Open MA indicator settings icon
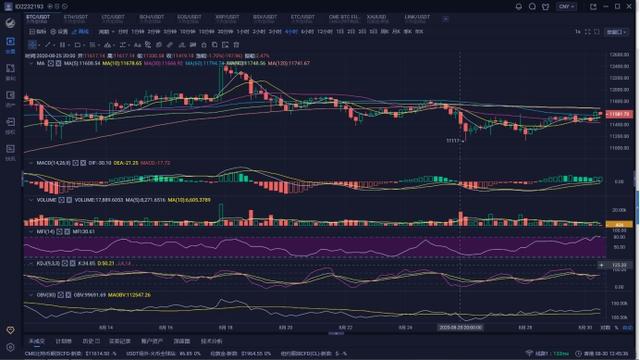 (x=51, y=63)
